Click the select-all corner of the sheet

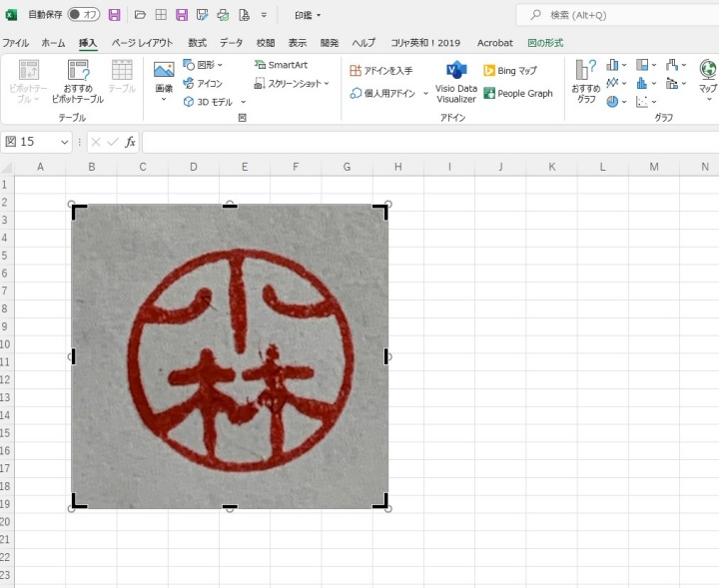pos(7,167)
